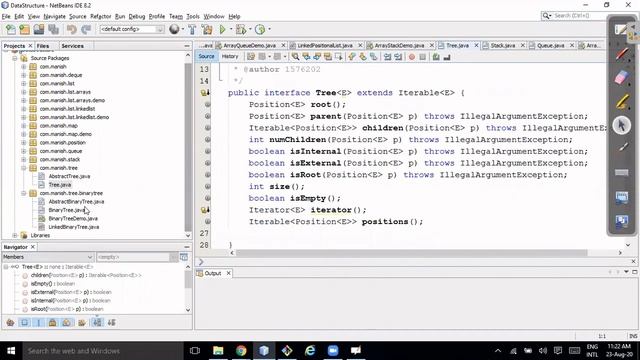The height and width of the screenshot is (360, 640).
Task: Toggle the Show Fields filter in Navigator
Action: pos(24,322)
